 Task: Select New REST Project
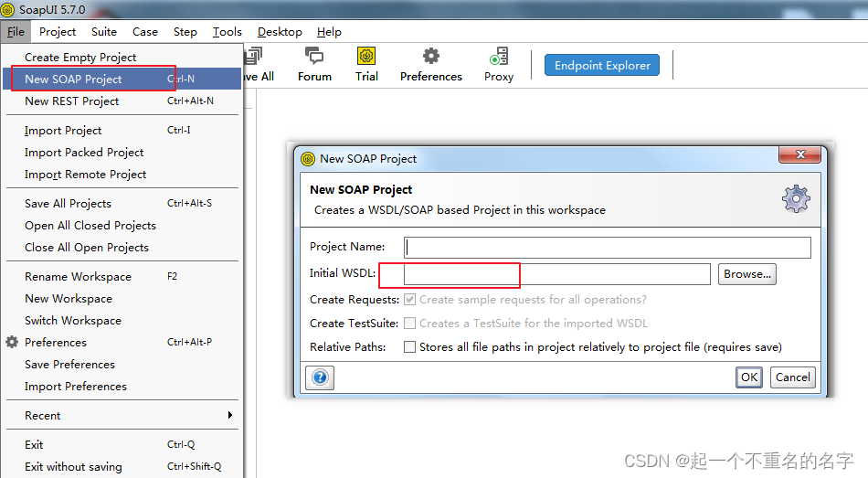[122, 101]
